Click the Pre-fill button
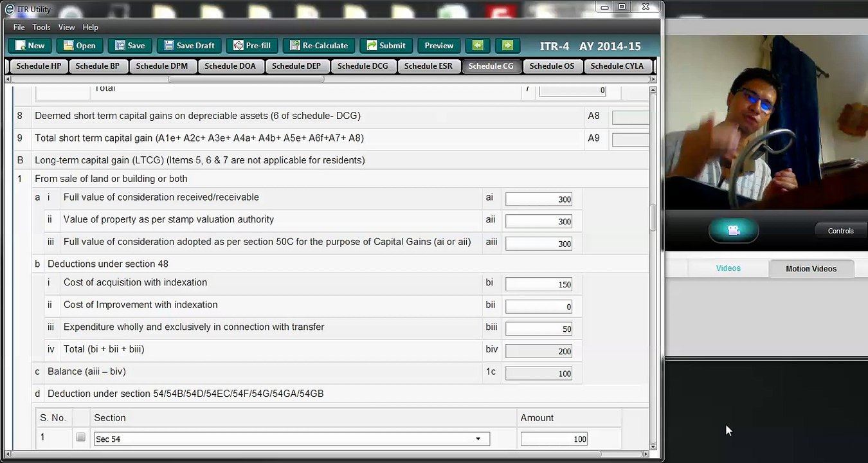868x463 pixels. point(252,46)
